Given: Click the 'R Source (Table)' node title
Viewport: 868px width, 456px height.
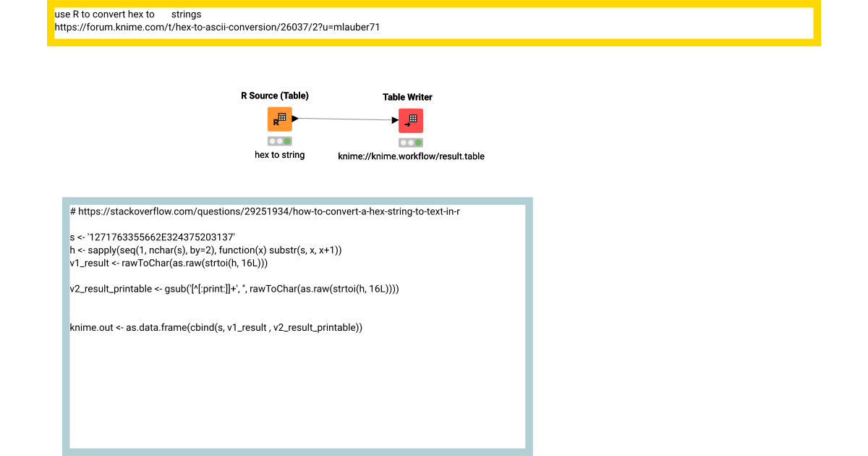Looking at the screenshot, I should 275,95.
